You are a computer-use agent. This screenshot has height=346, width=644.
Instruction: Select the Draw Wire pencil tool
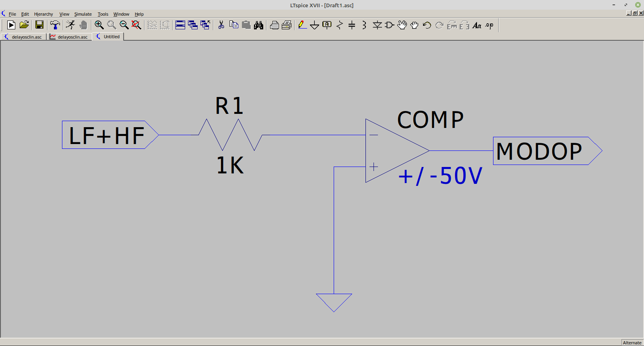tap(302, 25)
